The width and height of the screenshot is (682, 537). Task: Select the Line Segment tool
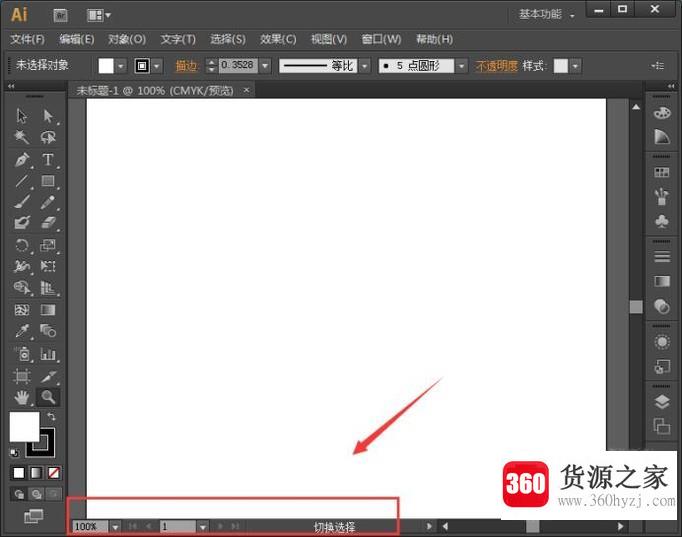pos(22,181)
